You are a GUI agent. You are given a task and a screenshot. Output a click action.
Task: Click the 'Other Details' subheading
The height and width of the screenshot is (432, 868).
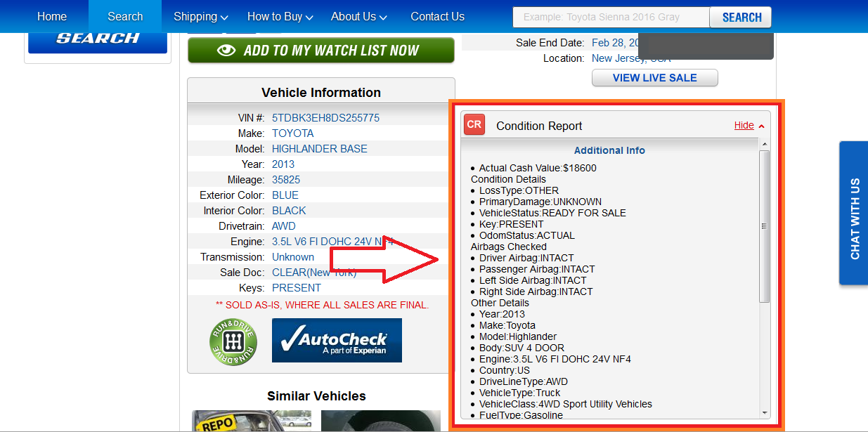[500, 303]
